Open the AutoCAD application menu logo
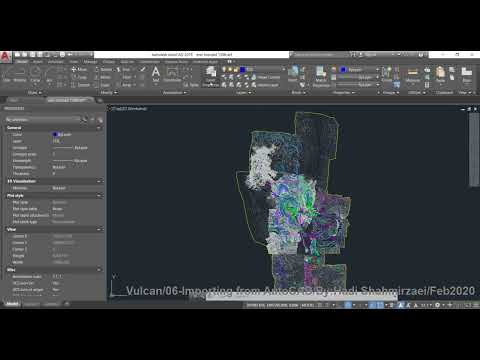 pos(5,57)
